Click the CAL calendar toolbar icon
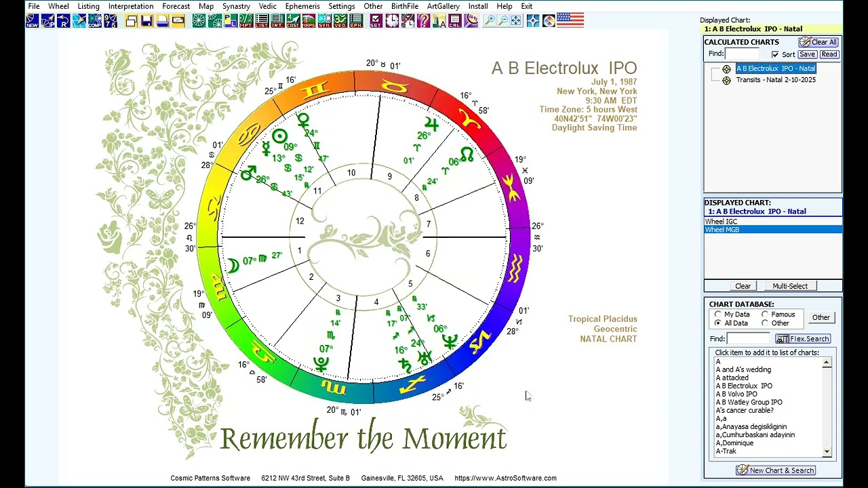This screenshot has width=868, height=488. pyautogui.click(x=455, y=21)
